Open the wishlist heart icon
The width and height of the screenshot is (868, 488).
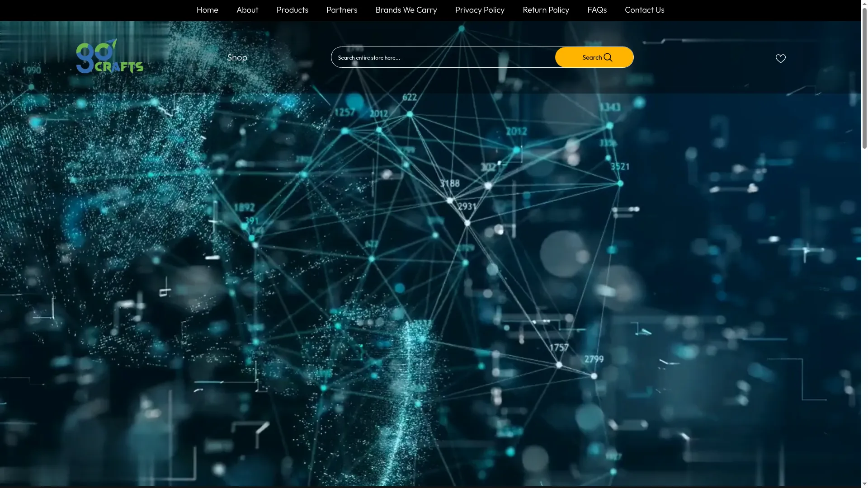pyautogui.click(x=780, y=58)
